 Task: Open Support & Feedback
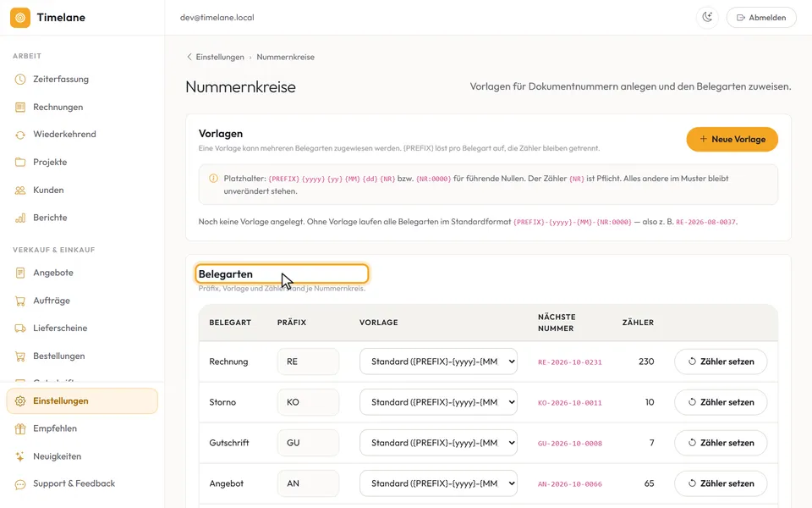tap(82, 483)
